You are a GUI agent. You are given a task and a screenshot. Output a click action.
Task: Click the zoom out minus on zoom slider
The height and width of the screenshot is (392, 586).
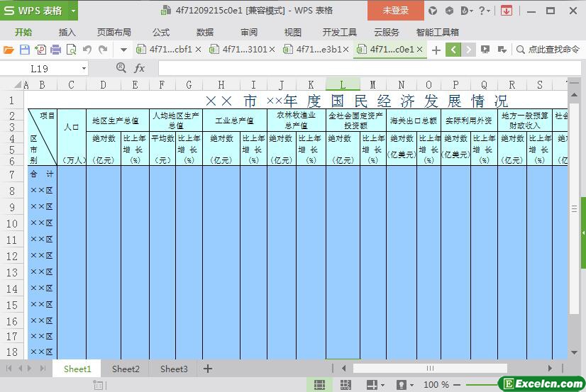tap(458, 384)
